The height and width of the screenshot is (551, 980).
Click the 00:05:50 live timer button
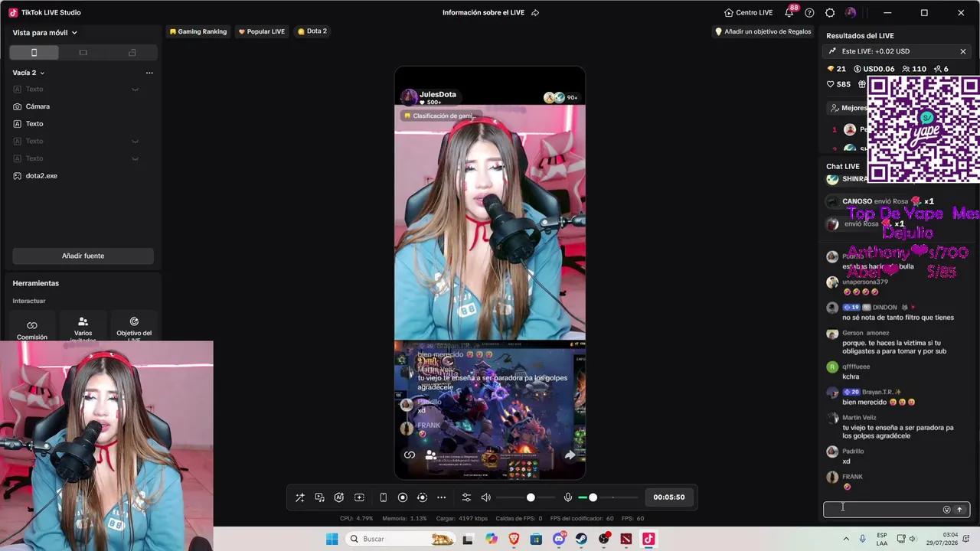point(669,497)
